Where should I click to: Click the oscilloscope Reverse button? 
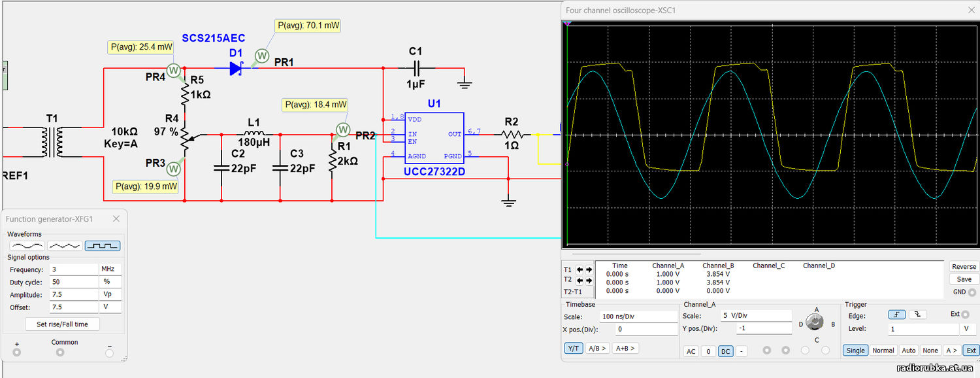click(x=964, y=267)
